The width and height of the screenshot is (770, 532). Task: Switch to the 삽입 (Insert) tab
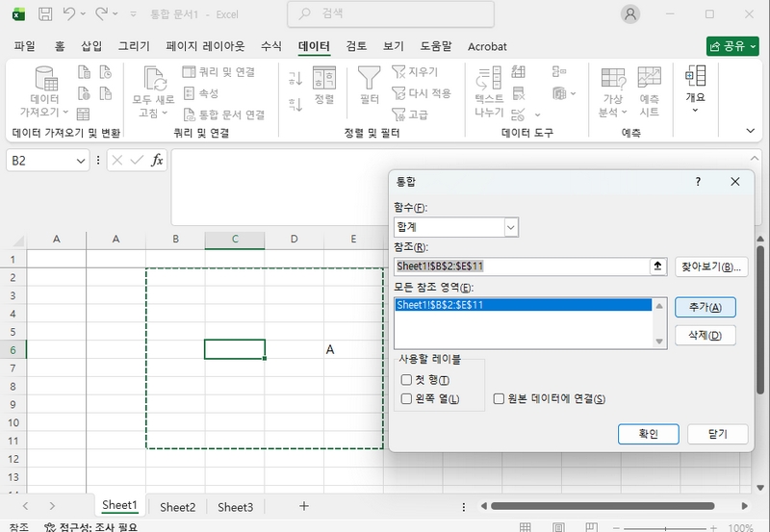point(91,46)
